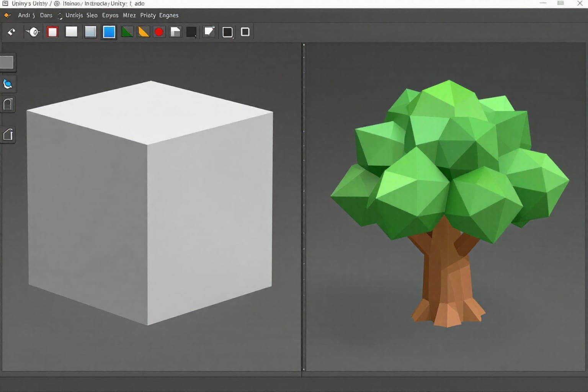Screen dimensions: 588x392
Task: Select the white cube in the left viewport
Action: click(x=150, y=203)
